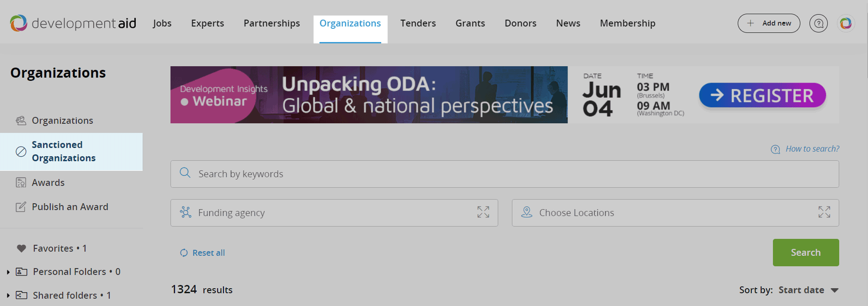This screenshot has height=306, width=868.
Task: Open the Grants tab
Action: (x=470, y=23)
